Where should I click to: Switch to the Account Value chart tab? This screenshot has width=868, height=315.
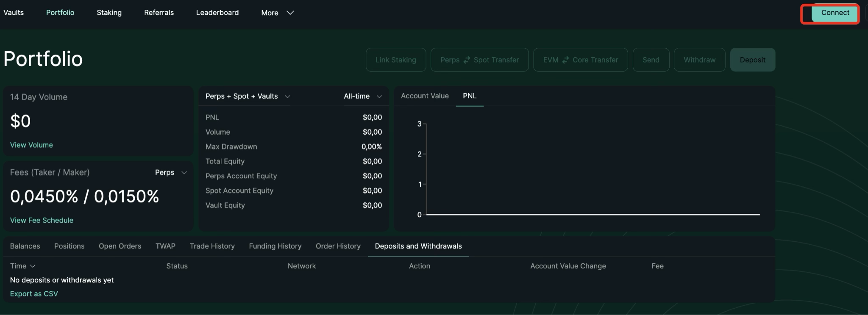[424, 96]
